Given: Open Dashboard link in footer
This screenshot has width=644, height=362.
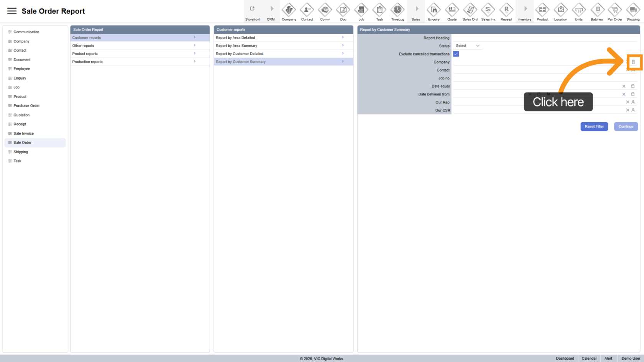Looking at the screenshot, I should click(565, 359).
